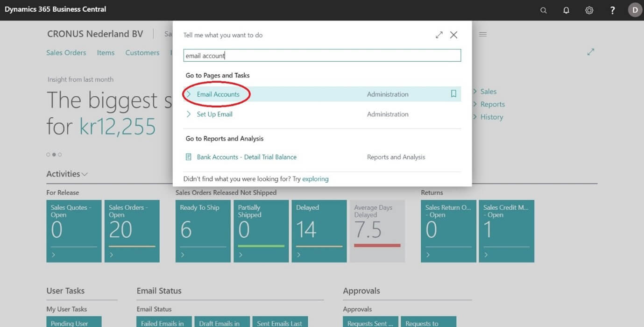Viewport: 644px width, 327px height.
Task: Select the second headline carousel dot
Action: tap(54, 155)
